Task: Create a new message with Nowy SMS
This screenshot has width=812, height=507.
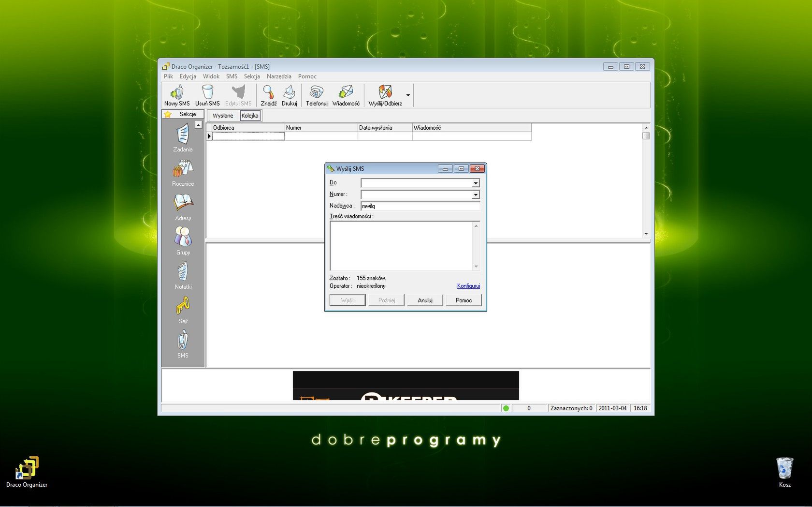Action: [x=177, y=95]
